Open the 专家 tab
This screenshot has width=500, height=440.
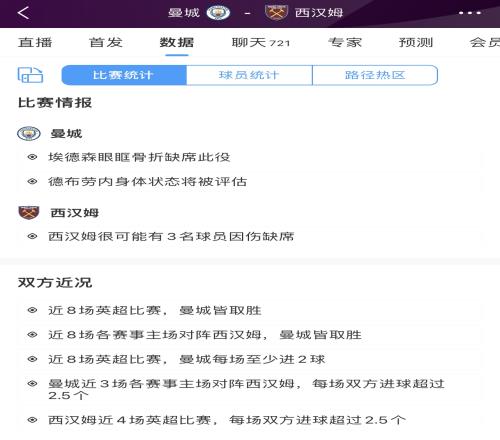pyautogui.click(x=345, y=42)
